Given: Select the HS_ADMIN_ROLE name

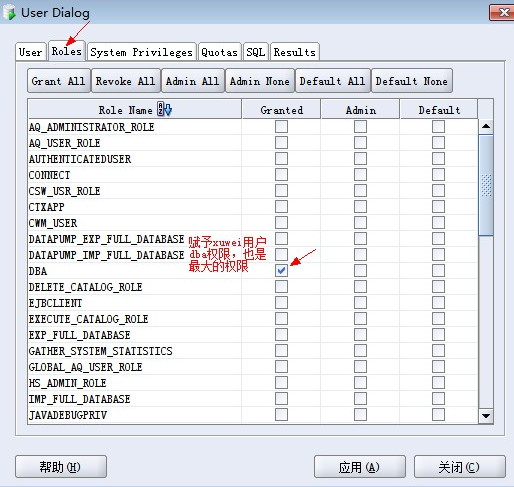Looking at the screenshot, I should point(67,383).
